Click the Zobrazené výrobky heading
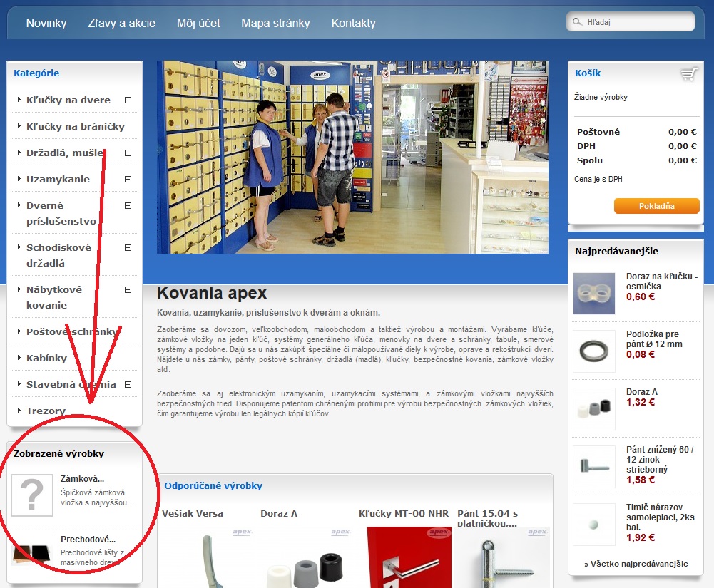Image resolution: width=714 pixels, height=588 pixels. (58, 454)
